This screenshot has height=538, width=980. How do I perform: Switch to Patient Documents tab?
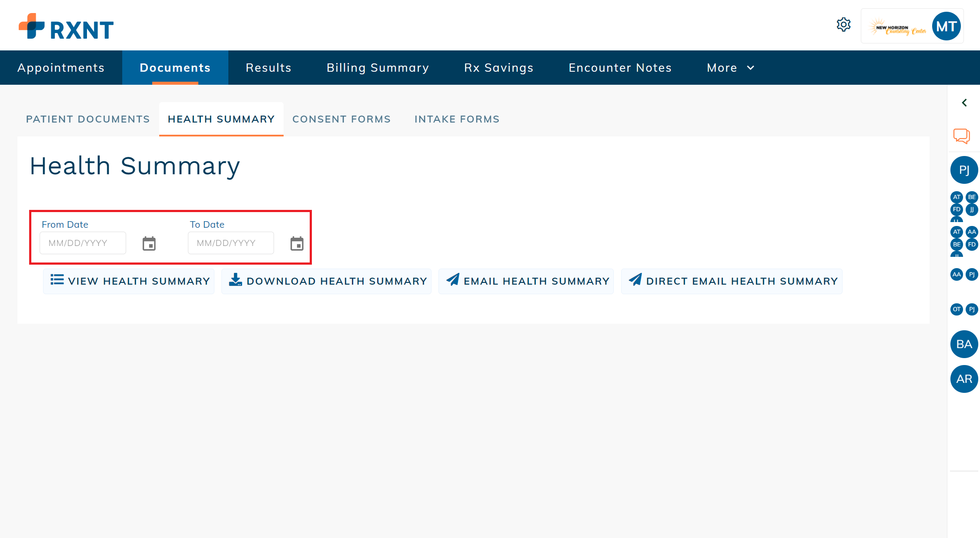[x=88, y=119]
